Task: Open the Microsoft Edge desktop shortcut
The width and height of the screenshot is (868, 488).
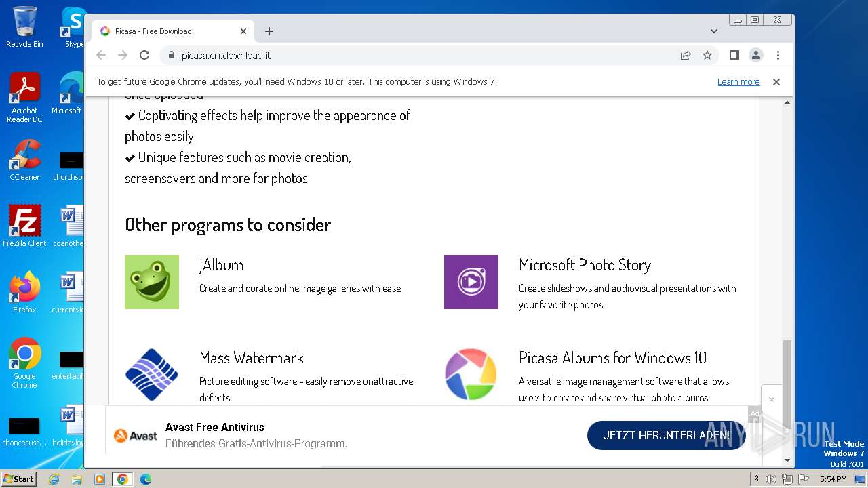Action: click(70, 94)
